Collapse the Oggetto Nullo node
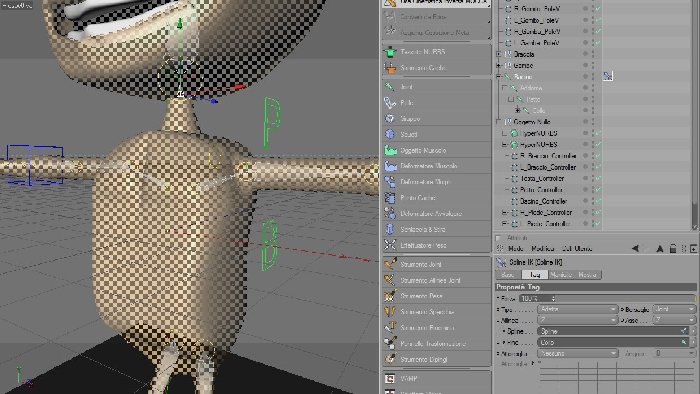The width and height of the screenshot is (700, 394). point(499,122)
